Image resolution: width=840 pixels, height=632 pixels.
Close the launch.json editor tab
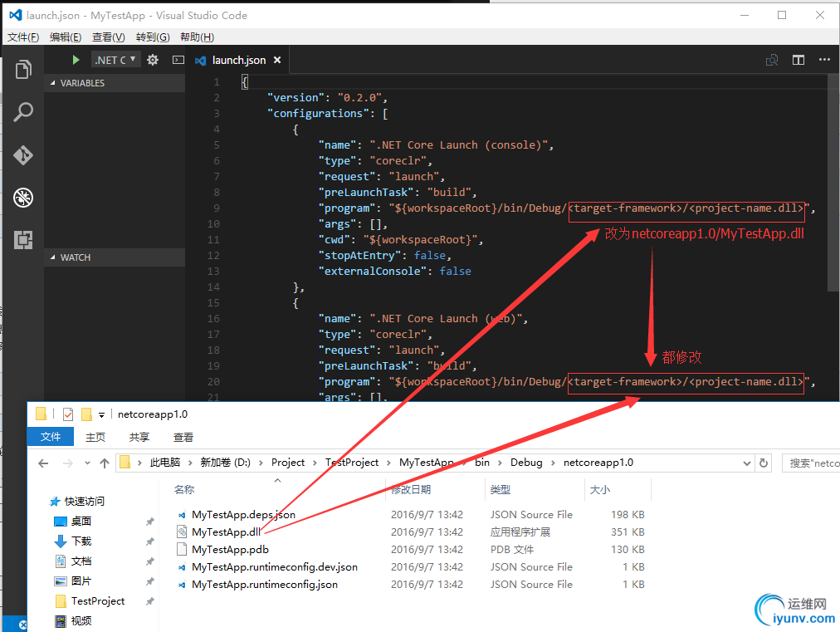277,60
